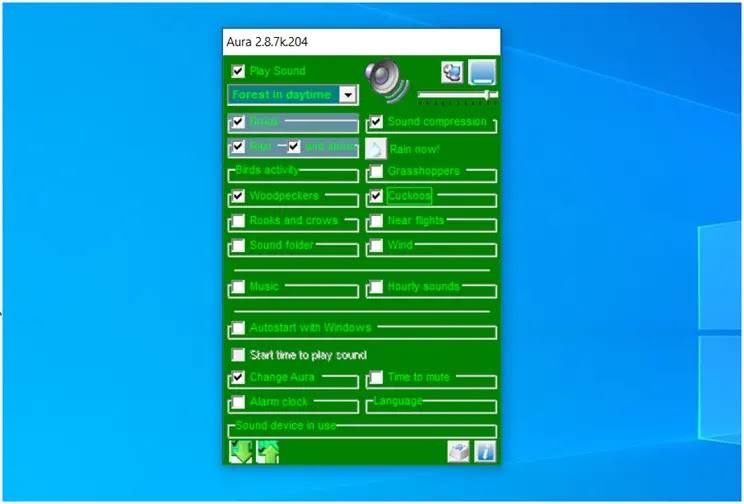Click the network computers icon button

pyautogui.click(x=452, y=72)
